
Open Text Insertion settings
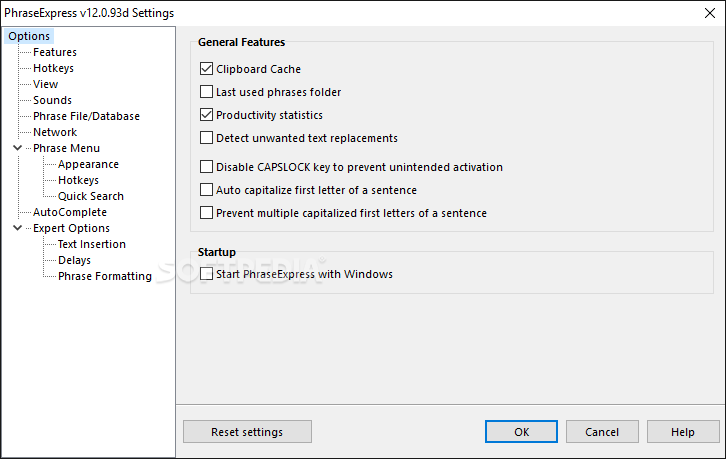point(91,244)
